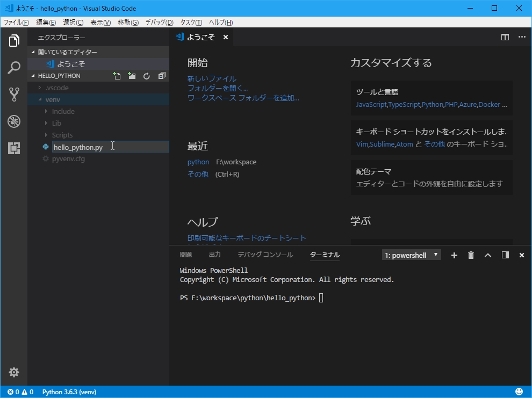Click the New Folder icon in HELLO_PYTHON header
This screenshot has height=398, width=532.
pos(132,76)
